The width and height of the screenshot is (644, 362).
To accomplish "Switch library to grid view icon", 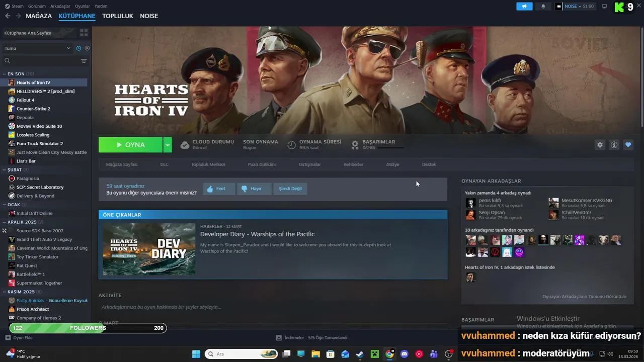I will pyautogui.click(x=84, y=33).
